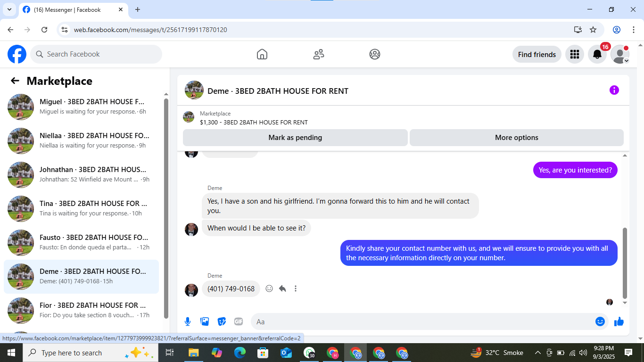Click the Windows taskbar search box
The image size is (644, 362).
click(91, 353)
